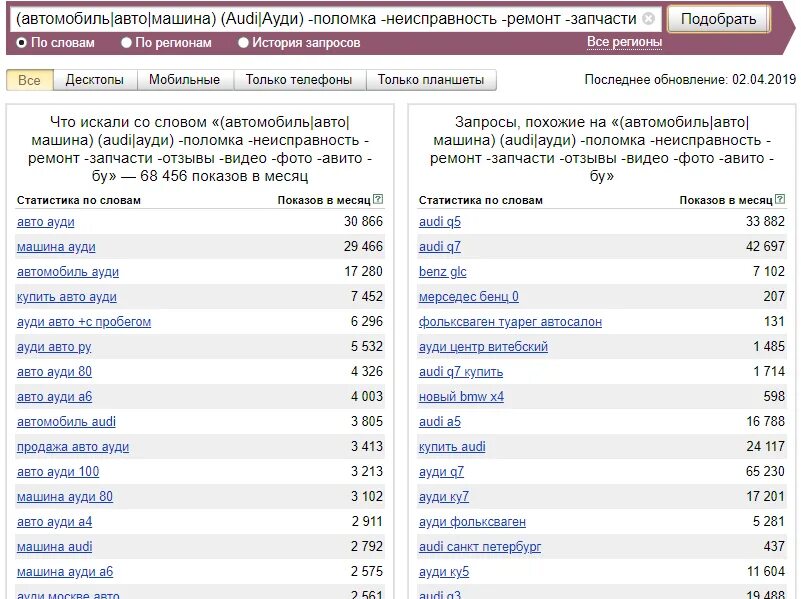
Task: Open the новый bmw x4 link
Action: pos(461,397)
